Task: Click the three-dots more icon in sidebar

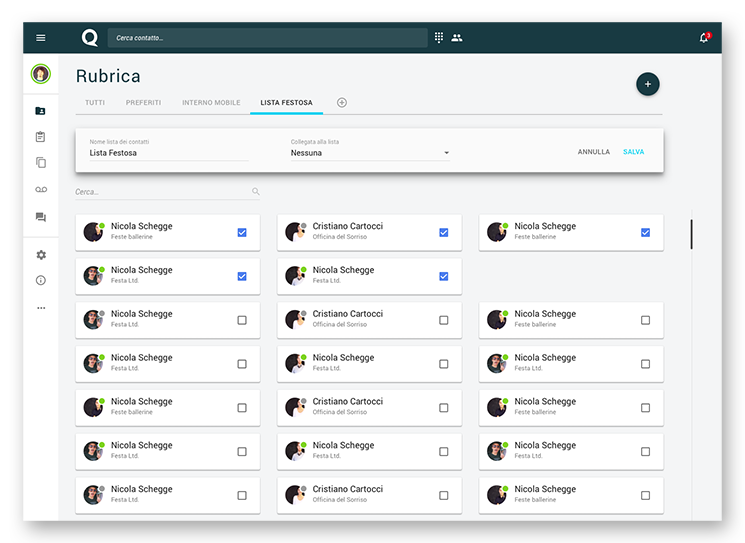Action: pyautogui.click(x=41, y=308)
